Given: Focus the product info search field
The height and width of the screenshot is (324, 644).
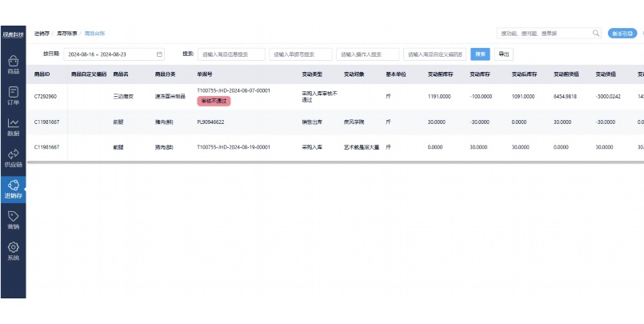Looking at the screenshot, I should tap(231, 54).
